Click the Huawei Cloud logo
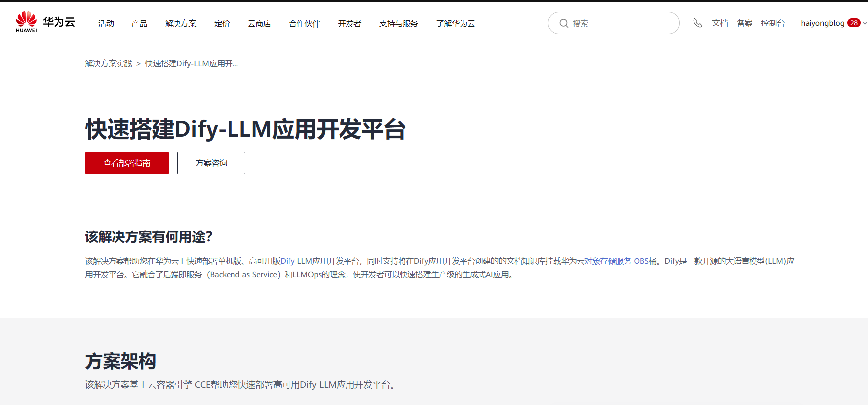The image size is (868, 405). click(46, 22)
